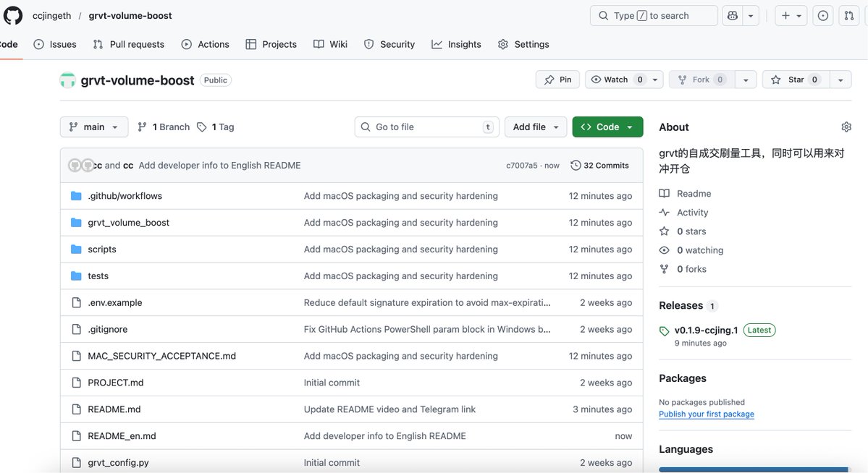
Task: View 0 watching link
Action: click(x=691, y=250)
